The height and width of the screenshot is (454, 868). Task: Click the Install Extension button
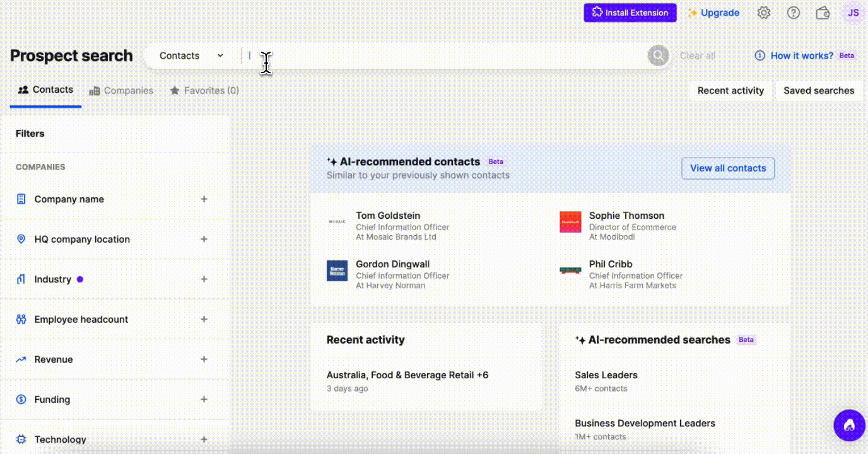coord(630,13)
